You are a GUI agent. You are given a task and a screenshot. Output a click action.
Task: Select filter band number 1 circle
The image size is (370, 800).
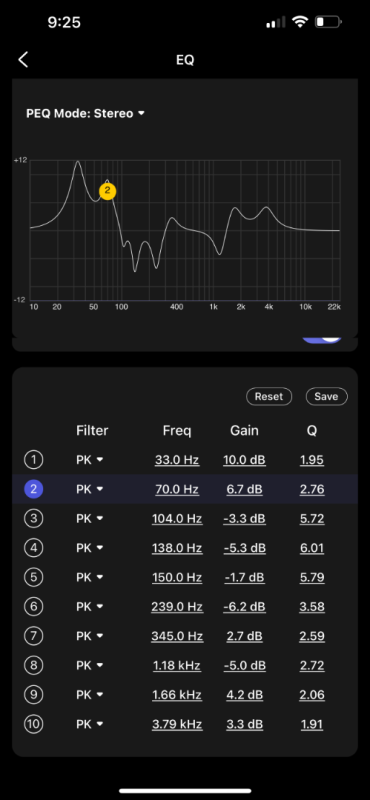coord(34,460)
